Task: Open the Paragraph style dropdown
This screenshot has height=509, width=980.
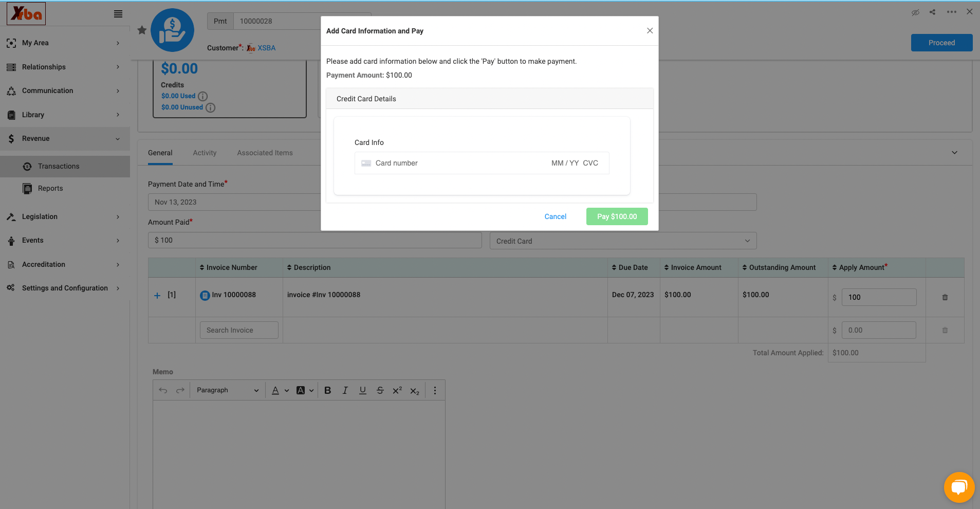Action: coord(228,390)
